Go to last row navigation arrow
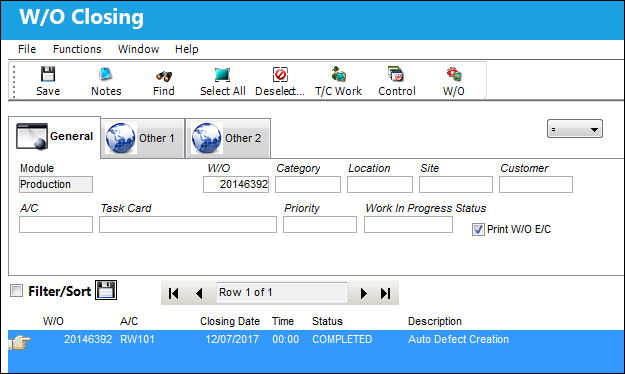The width and height of the screenshot is (625, 374). pos(385,293)
